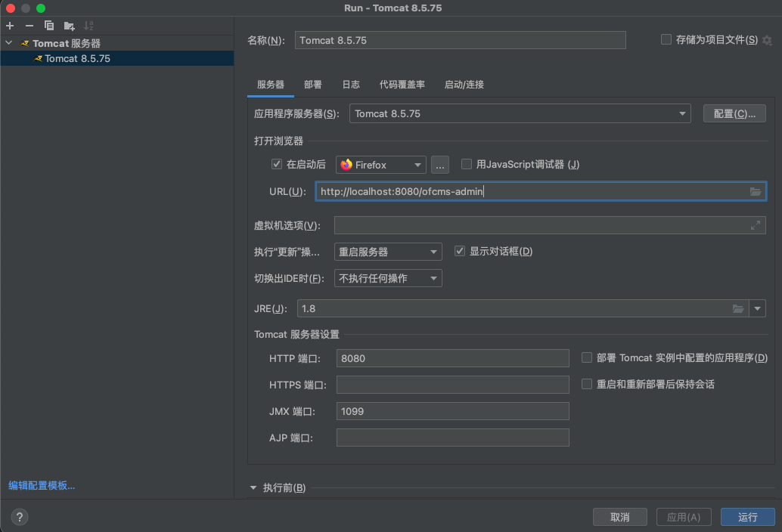782x532 pixels.
Task: Enable 重启和重新部署后保持会话 checkbox
Action: 587,384
